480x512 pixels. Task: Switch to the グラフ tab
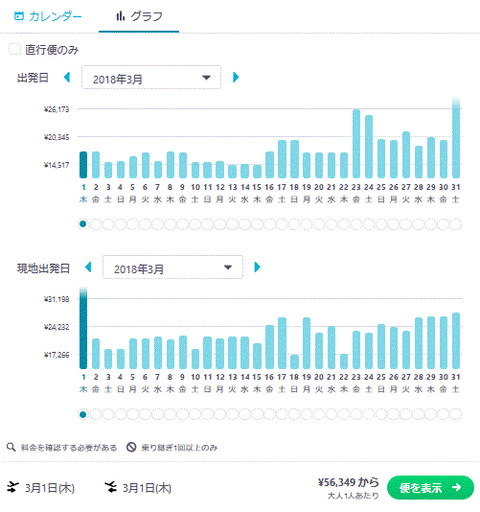coord(139,16)
